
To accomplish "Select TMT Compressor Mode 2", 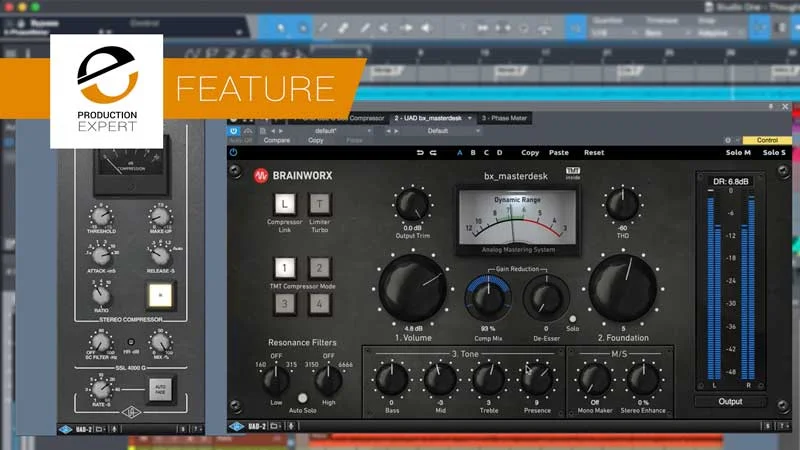I will [319, 268].
